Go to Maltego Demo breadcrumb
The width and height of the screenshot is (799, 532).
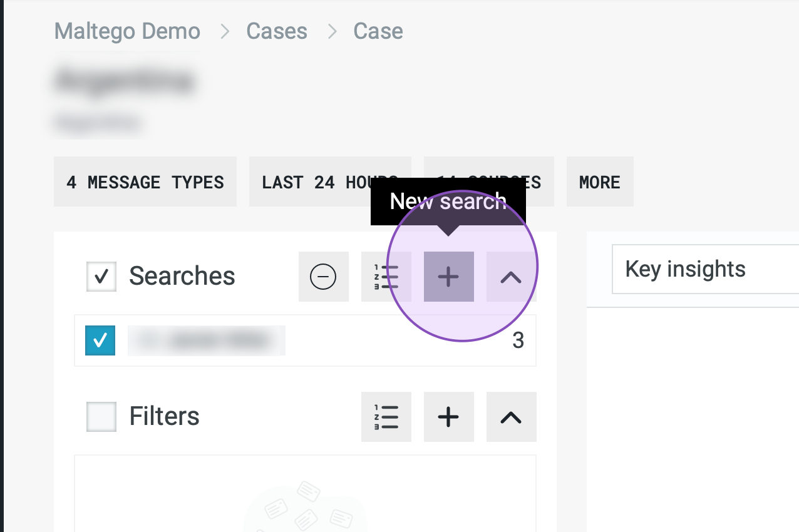(127, 31)
